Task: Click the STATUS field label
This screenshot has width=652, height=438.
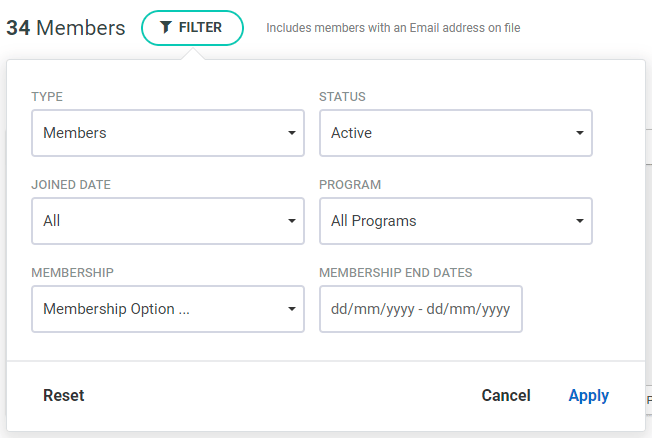Action: click(x=342, y=97)
